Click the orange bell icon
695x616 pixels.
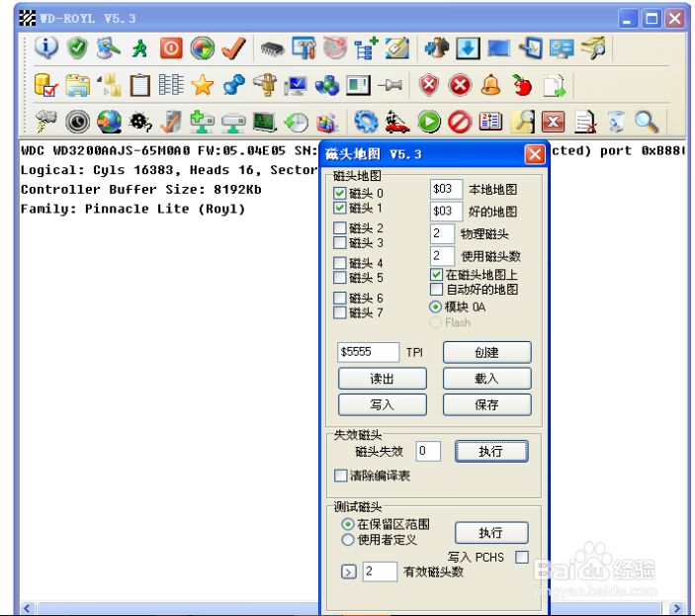[491, 85]
